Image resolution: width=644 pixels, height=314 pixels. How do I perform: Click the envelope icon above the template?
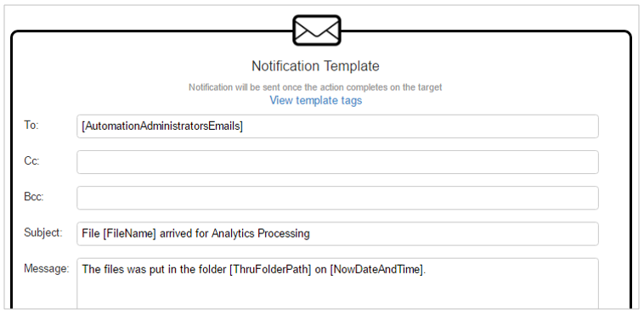coord(317,31)
